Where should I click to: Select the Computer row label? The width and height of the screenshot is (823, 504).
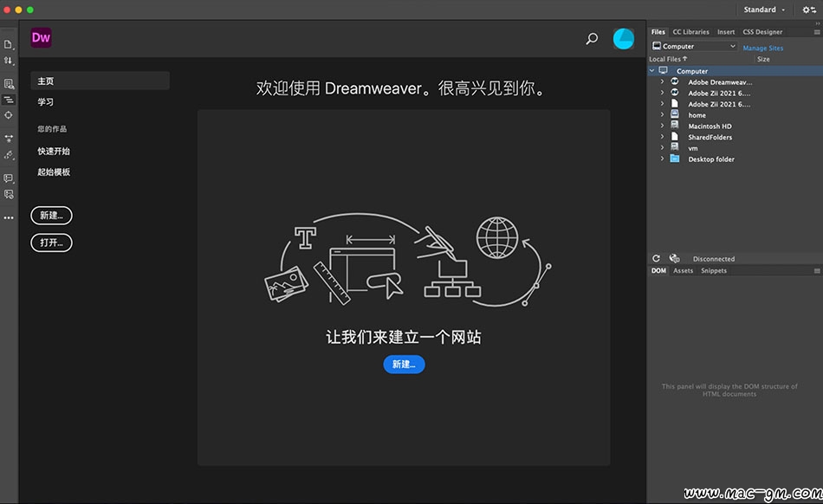pos(692,71)
